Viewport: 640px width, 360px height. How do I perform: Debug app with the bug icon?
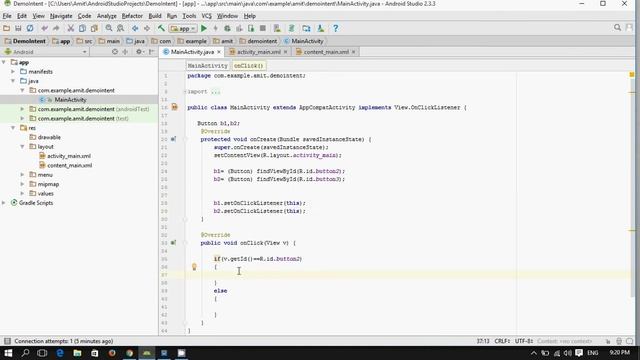227,28
